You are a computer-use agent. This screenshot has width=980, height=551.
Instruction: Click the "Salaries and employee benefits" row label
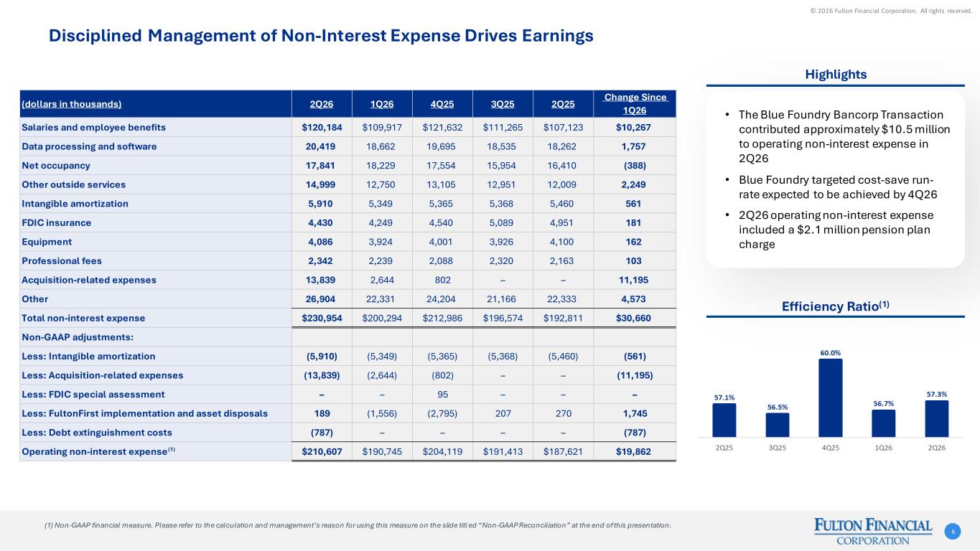[x=94, y=128]
